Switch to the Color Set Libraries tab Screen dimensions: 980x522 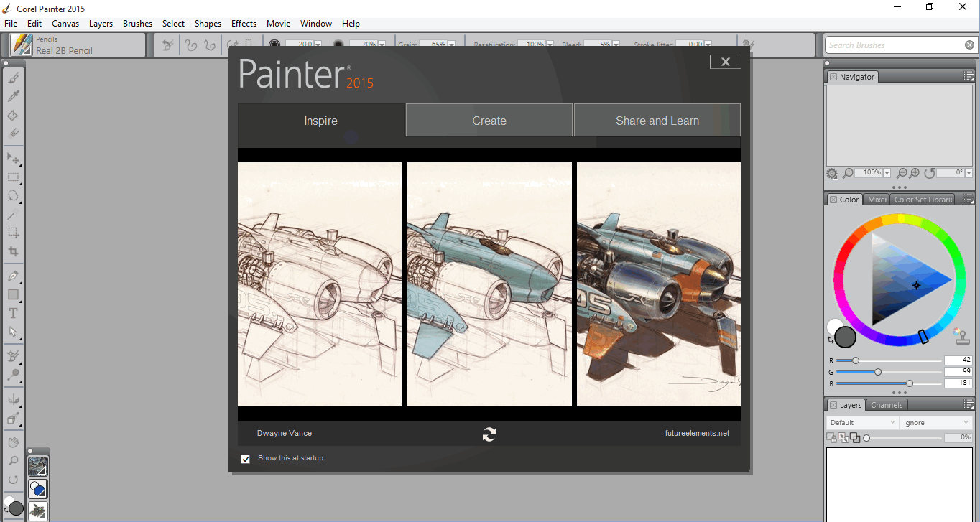(923, 200)
